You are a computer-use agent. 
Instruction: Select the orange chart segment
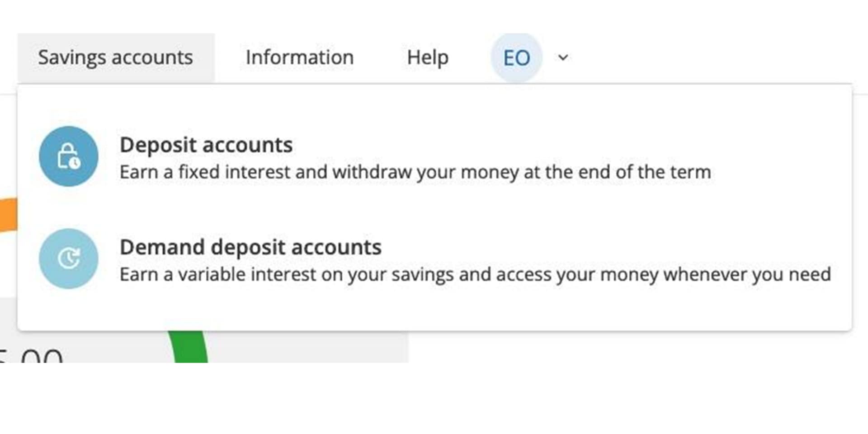click(8, 215)
